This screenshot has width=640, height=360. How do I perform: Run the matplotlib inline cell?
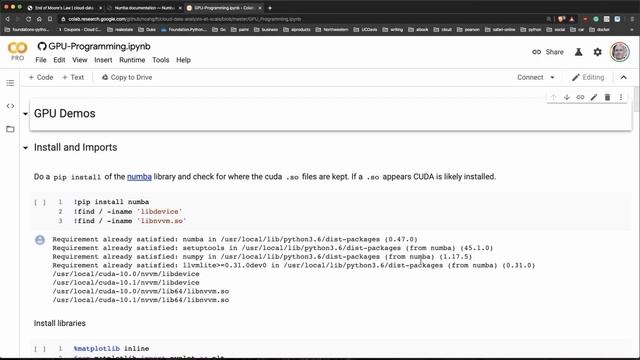pyautogui.click(x=40, y=349)
